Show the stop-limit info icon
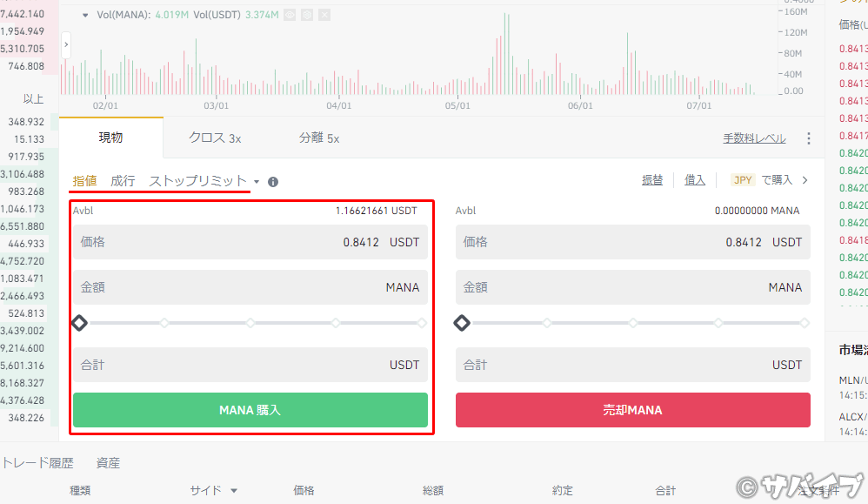This screenshot has width=868, height=504. pos(273,182)
